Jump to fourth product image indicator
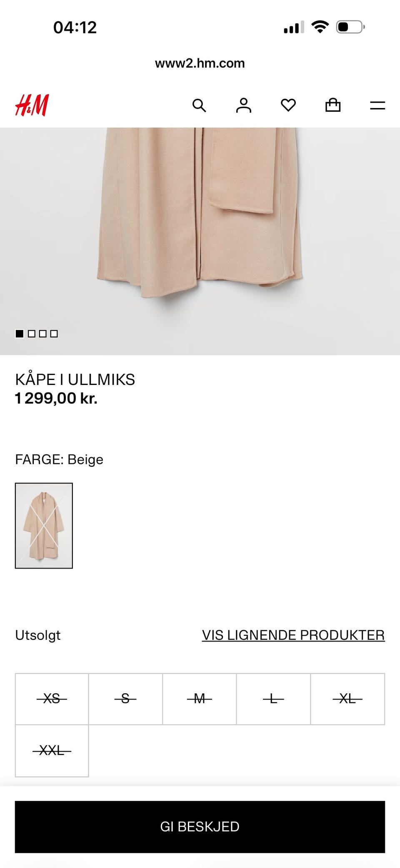Image resolution: width=400 pixels, height=868 pixels. [x=54, y=334]
